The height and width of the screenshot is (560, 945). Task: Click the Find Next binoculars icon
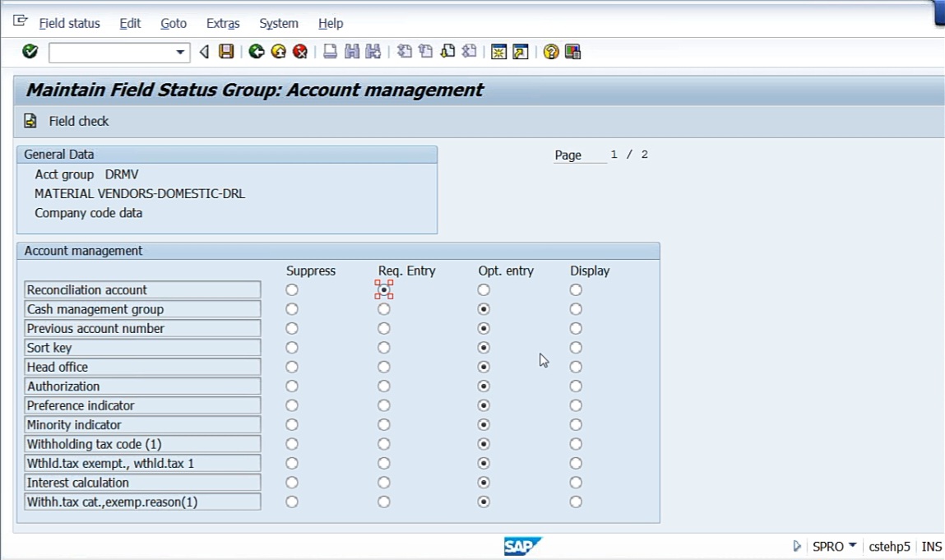click(x=373, y=52)
